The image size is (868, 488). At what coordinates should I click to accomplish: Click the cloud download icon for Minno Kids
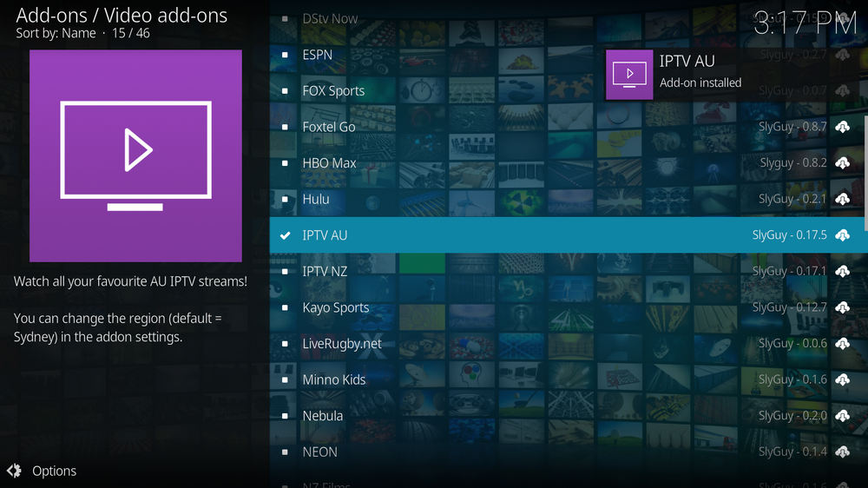point(842,379)
